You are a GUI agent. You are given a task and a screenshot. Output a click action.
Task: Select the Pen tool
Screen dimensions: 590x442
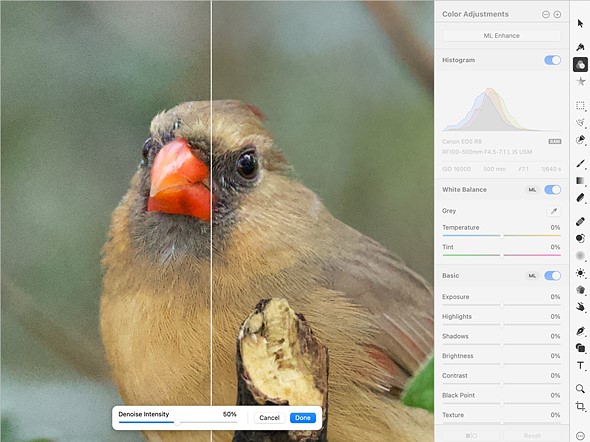580,331
